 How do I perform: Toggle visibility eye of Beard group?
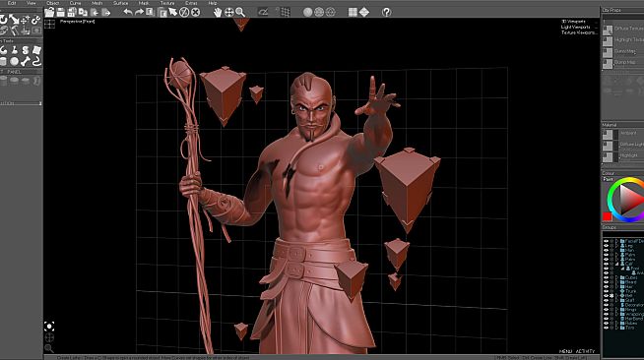[607, 282]
